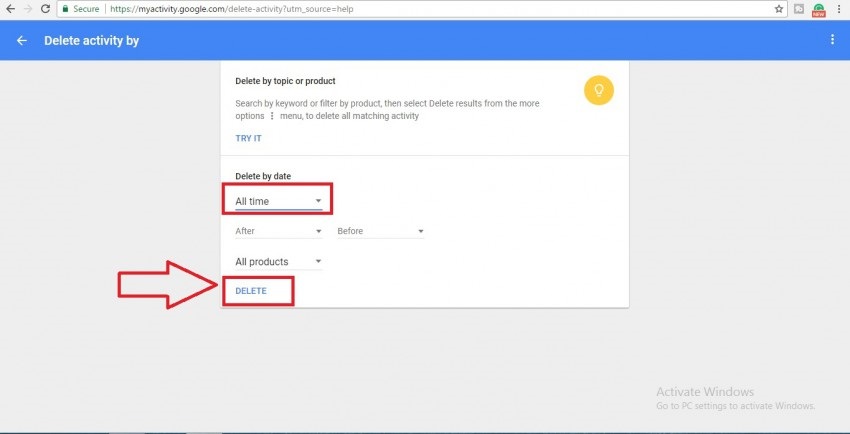Open the extension icon with NEW badge
850x434 pixels.
[819, 10]
